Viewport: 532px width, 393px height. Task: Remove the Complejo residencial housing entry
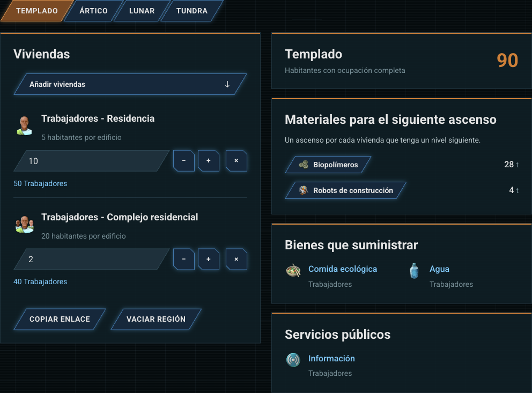tap(237, 259)
